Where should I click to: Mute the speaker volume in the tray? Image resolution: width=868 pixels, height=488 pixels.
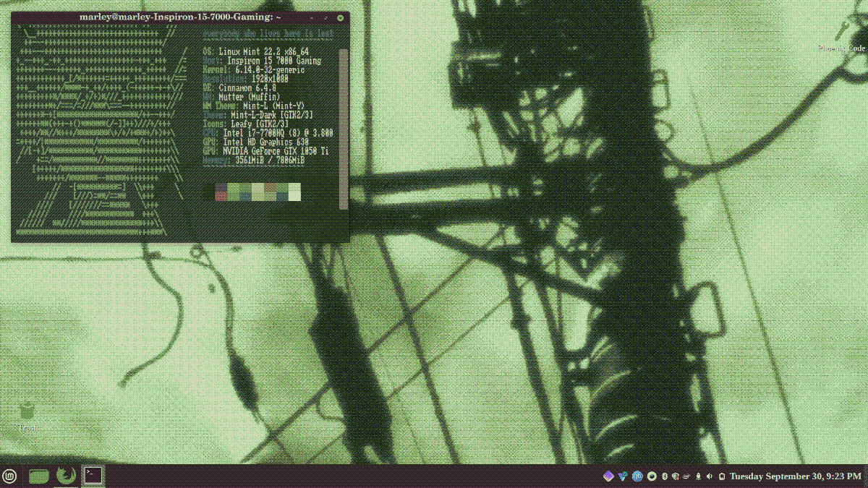[710, 476]
